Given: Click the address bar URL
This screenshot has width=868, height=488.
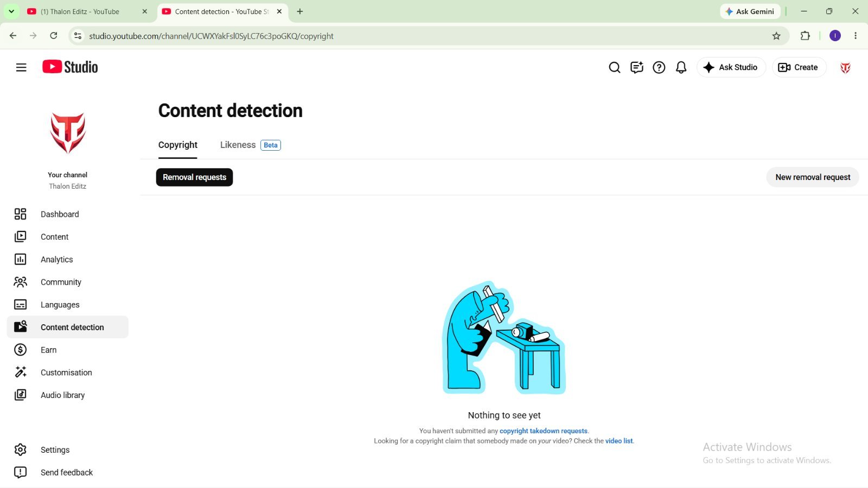Looking at the screenshot, I should 211,36.
